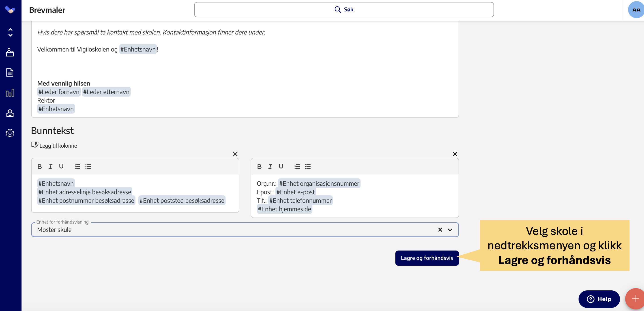Screen dimensions: 644x311
Task: Open the document icon in sidebar
Action: coord(10,72)
